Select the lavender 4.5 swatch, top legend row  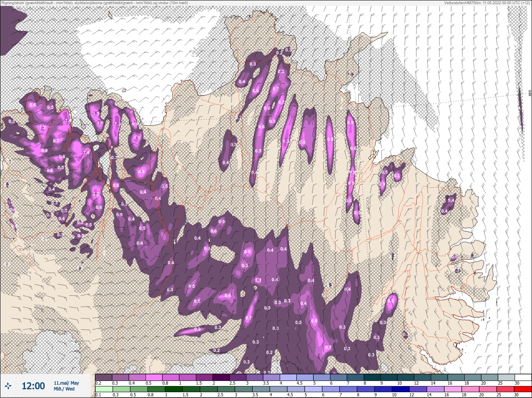point(305,377)
